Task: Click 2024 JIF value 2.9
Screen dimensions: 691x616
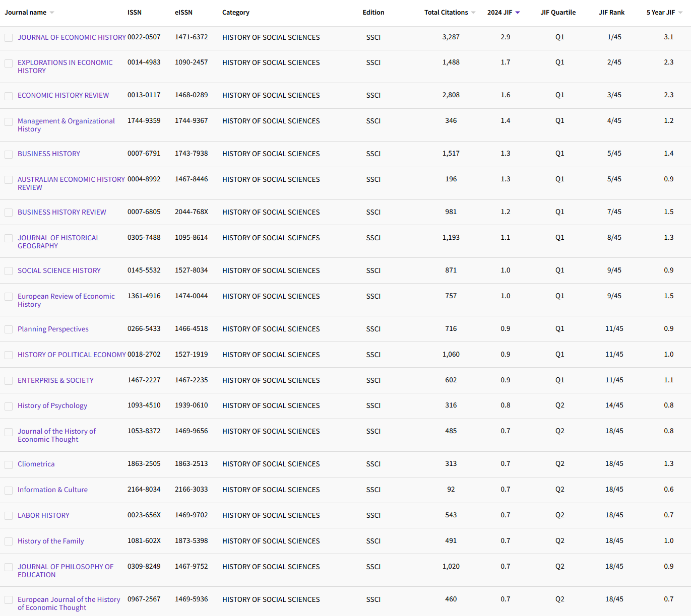Action: coord(506,37)
